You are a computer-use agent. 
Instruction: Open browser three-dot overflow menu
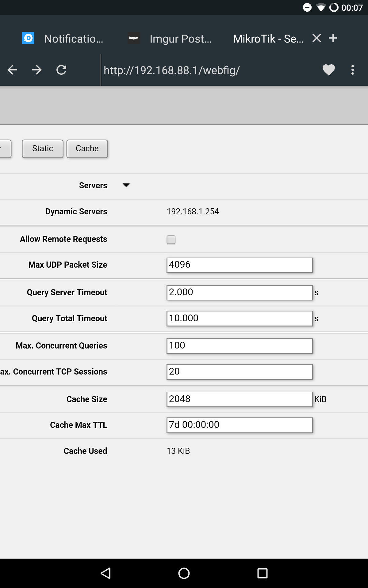tap(353, 70)
